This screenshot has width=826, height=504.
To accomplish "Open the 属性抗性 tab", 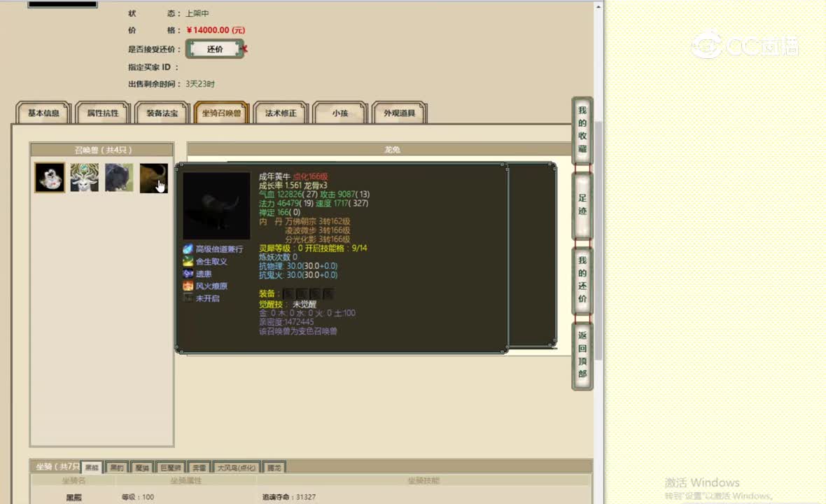I will coord(103,113).
